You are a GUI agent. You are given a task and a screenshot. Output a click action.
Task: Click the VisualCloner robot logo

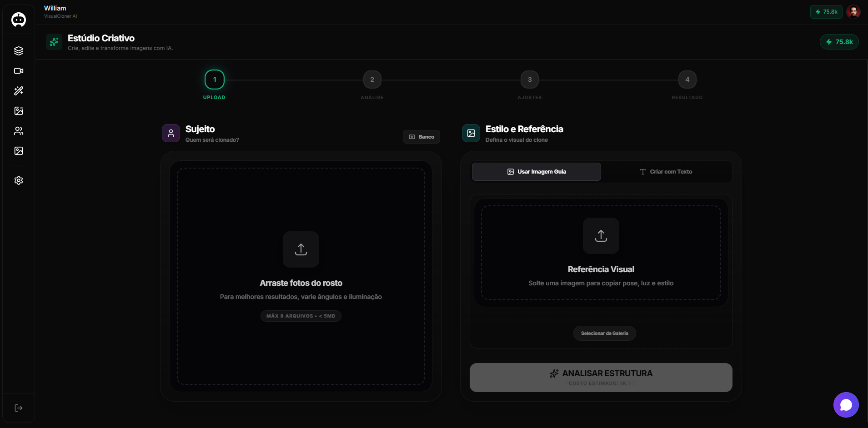pyautogui.click(x=18, y=20)
